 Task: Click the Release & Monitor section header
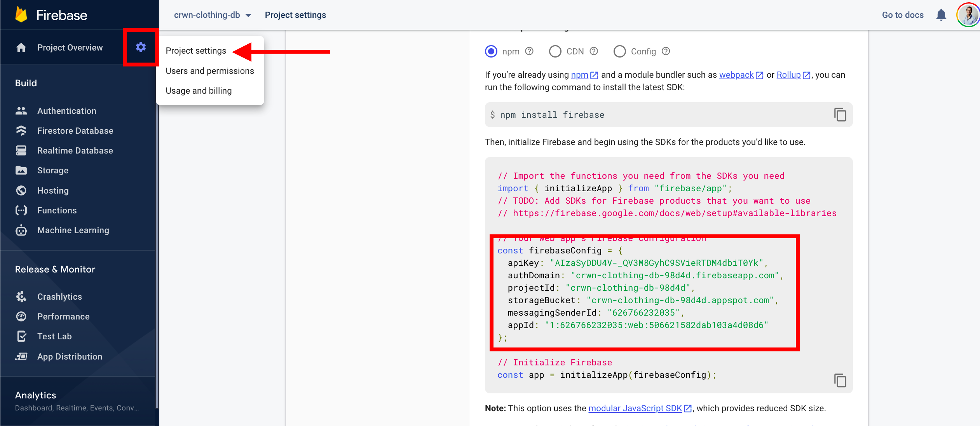[55, 269]
